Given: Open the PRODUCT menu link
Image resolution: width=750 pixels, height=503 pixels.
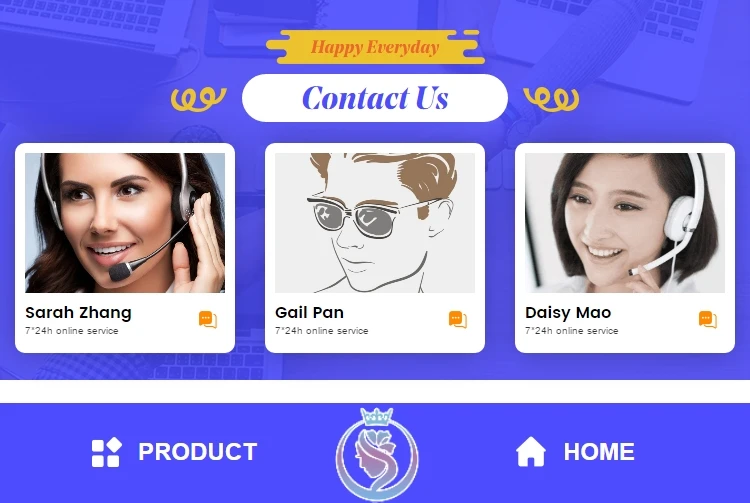Looking at the screenshot, I should click(x=198, y=452).
